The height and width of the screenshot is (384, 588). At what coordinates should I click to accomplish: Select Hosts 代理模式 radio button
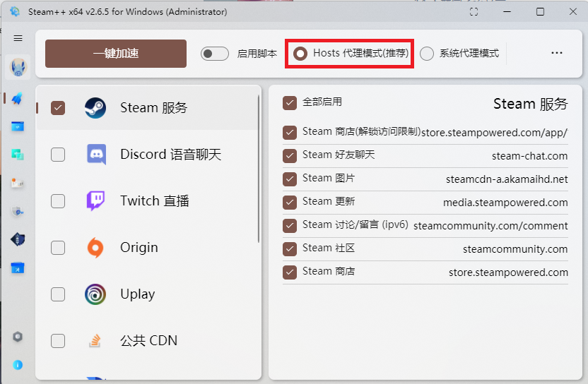(301, 54)
